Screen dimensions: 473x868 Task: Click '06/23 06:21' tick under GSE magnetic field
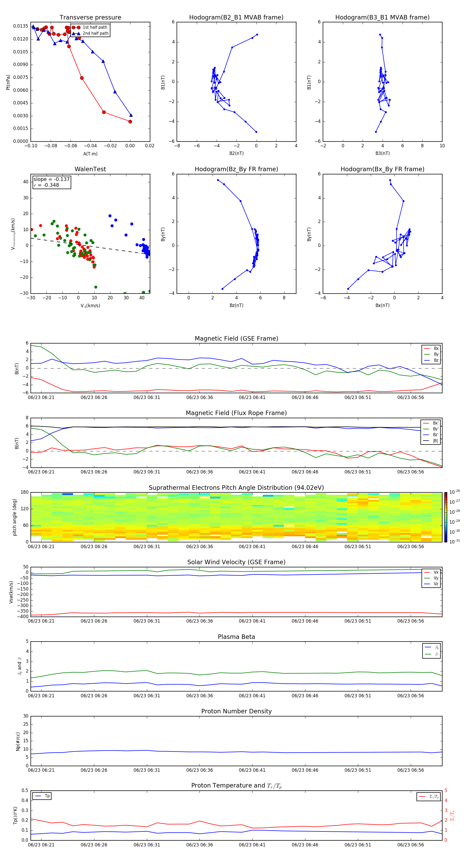(41, 398)
